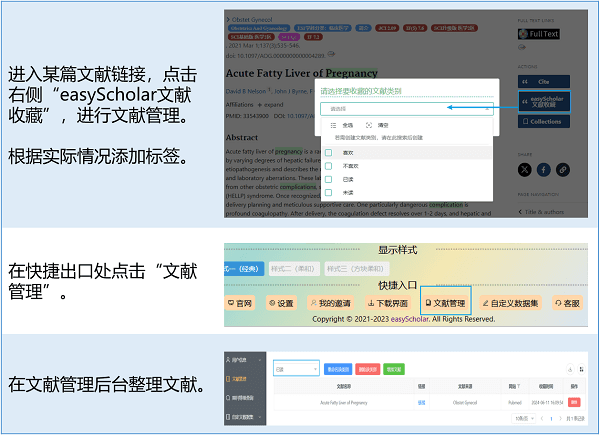
Task: Open Title & authors page navigation
Action: pyautogui.click(x=541, y=212)
